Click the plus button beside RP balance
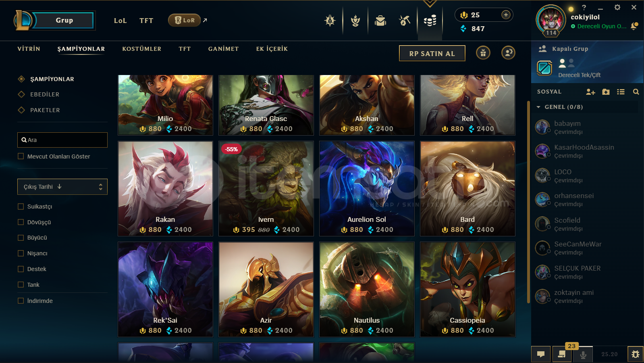Image resolution: width=644 pixels, height=363 pixels. pyautogui.click(x=506, y=15)
